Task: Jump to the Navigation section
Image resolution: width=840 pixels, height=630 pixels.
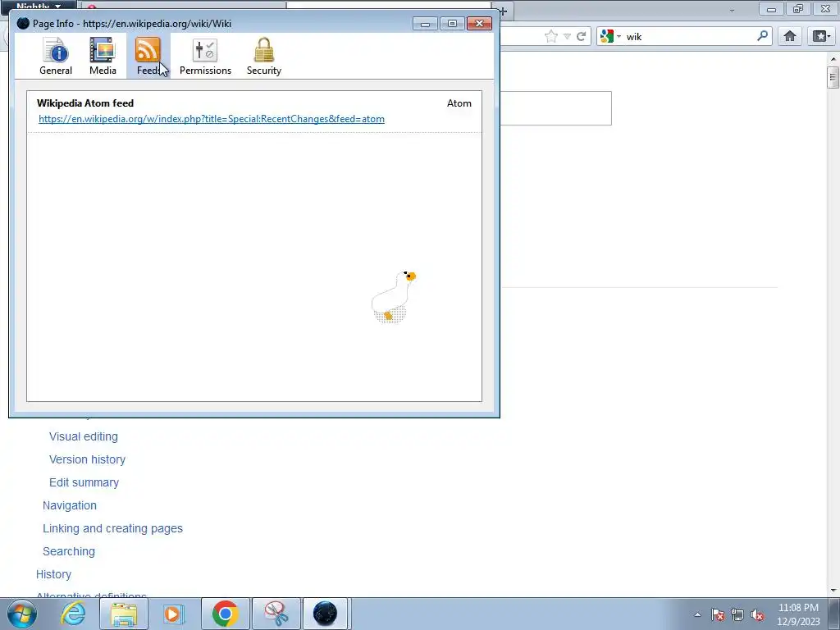Action: tap(70, 505)
